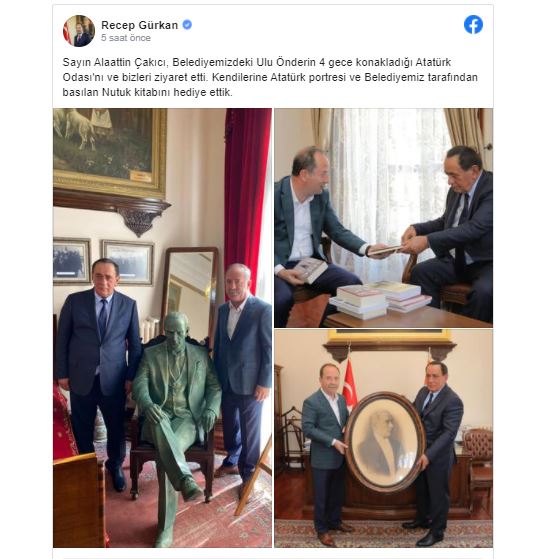This screenshot has width=549, height=559.
Task: Open the Recep Gürkan profile name link
Action: click(x=139, y=25)
